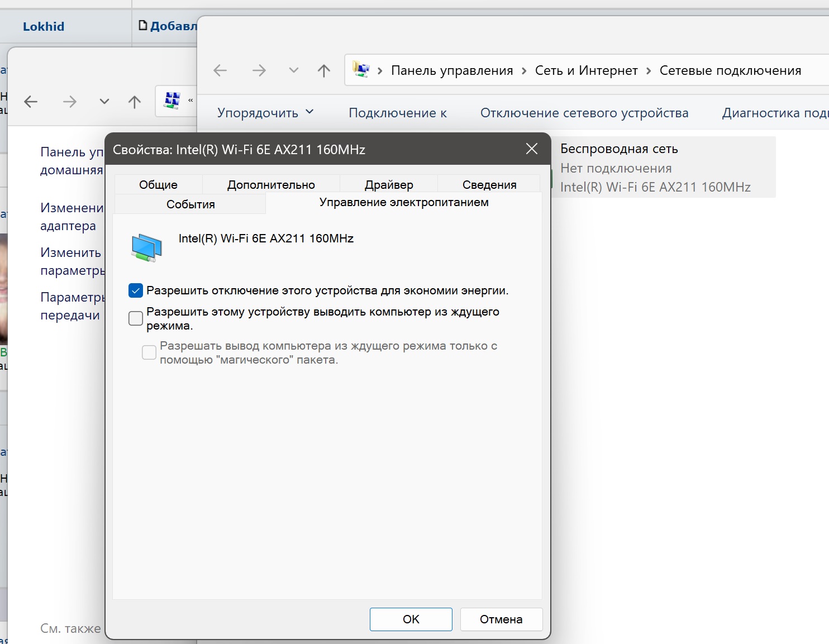This screenshot has width=829, height=644.
Task: Click forward arrow in the rear Control Panel window
Action: click(x=70, y=102)
